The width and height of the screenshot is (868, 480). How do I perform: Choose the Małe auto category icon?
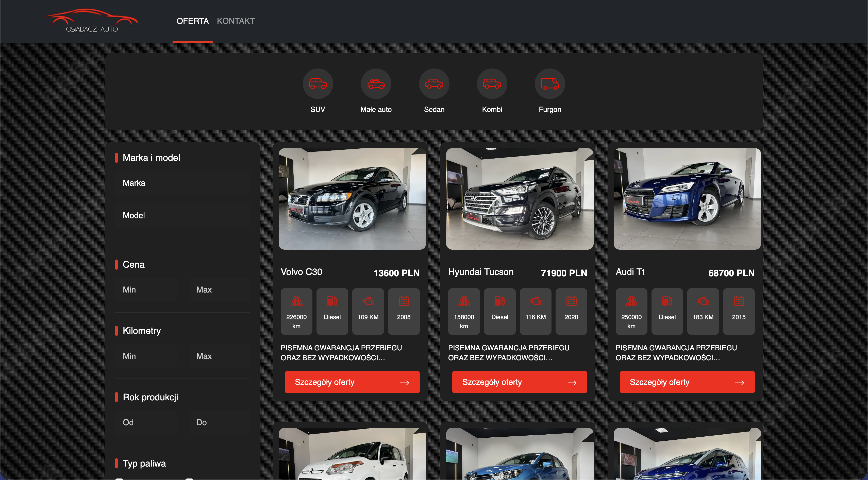tap(376, 83)
